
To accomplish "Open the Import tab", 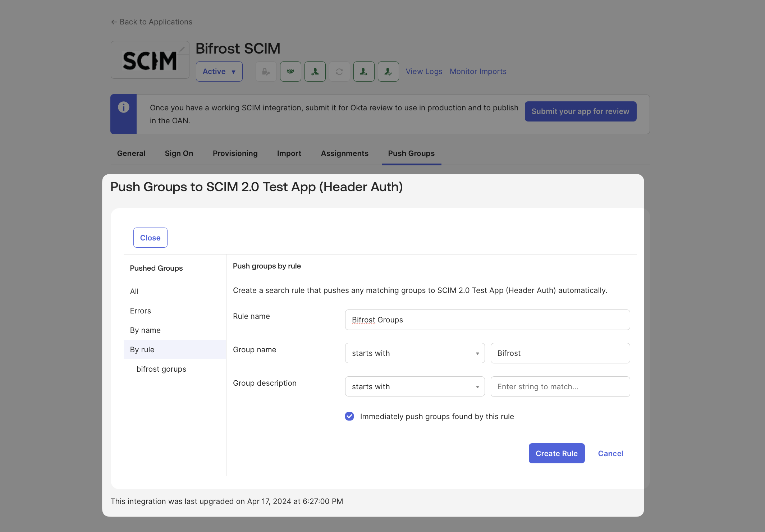I will (x=289, y=153).
